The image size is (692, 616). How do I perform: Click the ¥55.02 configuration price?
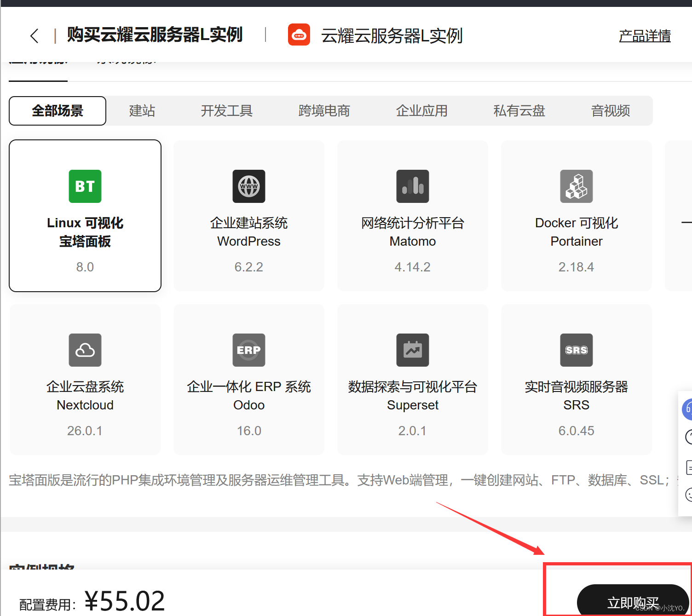(x=125, y=601)
